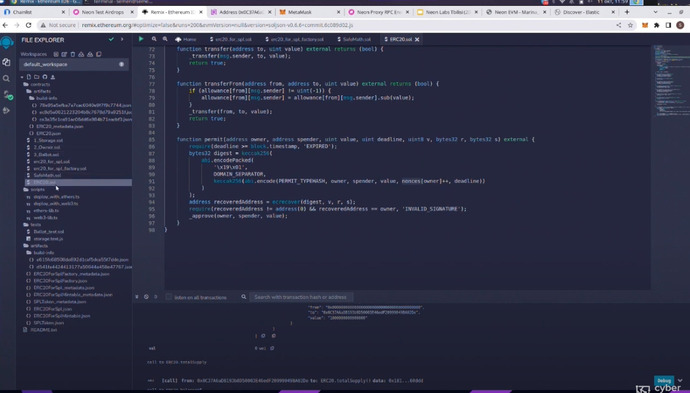Click the transaction hash search field
690x393 pixels.
(x=301, y=297)
